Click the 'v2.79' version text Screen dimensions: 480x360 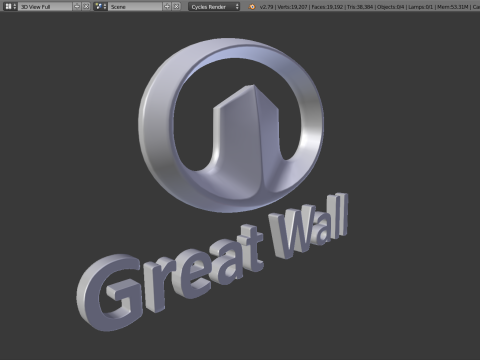pos(266,7)
